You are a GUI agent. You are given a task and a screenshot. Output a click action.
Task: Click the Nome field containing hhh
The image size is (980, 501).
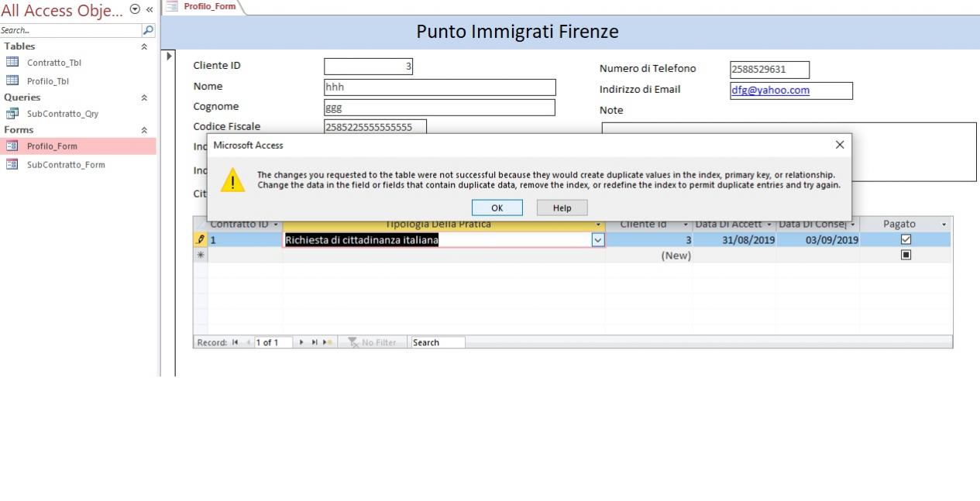pos(439,87)
